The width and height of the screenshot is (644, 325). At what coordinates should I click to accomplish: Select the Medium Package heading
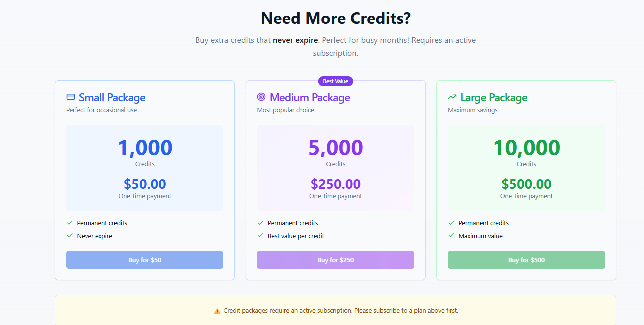click(310, 97)
